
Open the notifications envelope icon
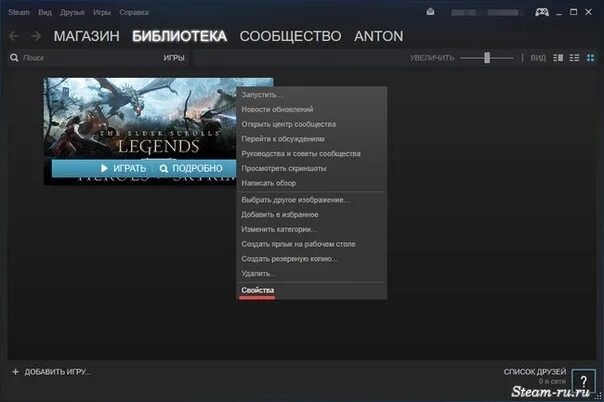(x=430, y=12)
